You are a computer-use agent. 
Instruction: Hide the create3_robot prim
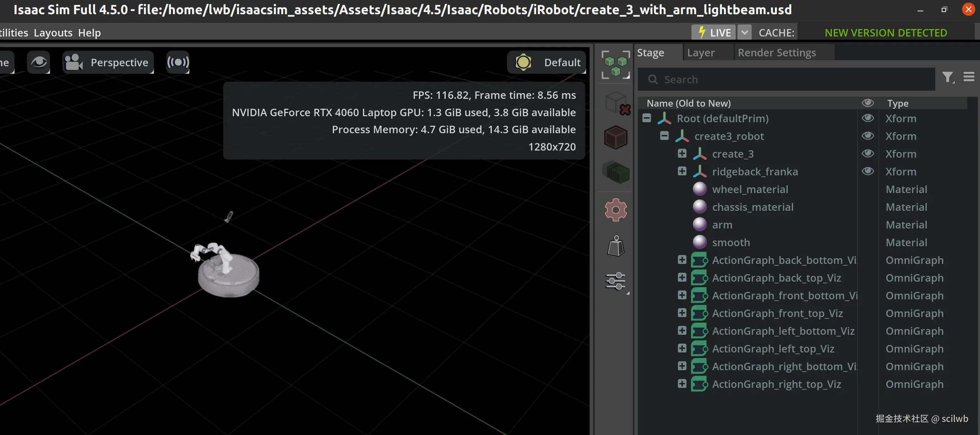(868, 136)
